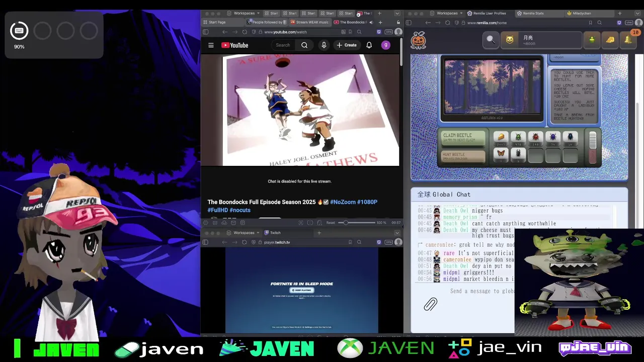
Task: Open the Workspaces dropdown in YouTube window
Action: pos(243,14)
